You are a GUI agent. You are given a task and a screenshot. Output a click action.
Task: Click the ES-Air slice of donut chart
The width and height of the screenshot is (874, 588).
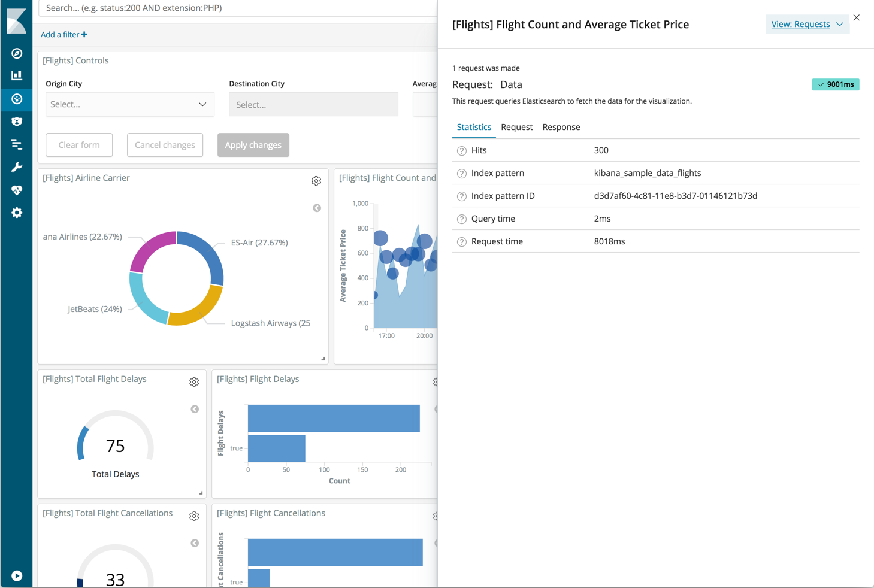(x=207, y=251)
